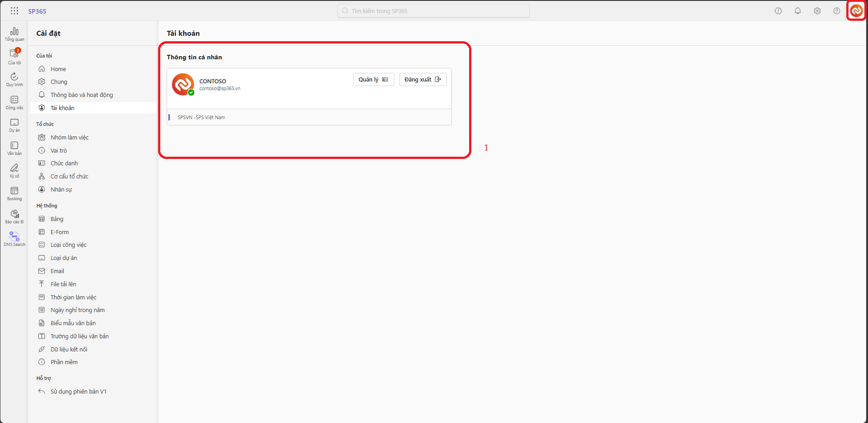868x423 pixels.
Task: Launch DMS Search from sidebar
Action: pyautogui.click(x=14, y=239)
